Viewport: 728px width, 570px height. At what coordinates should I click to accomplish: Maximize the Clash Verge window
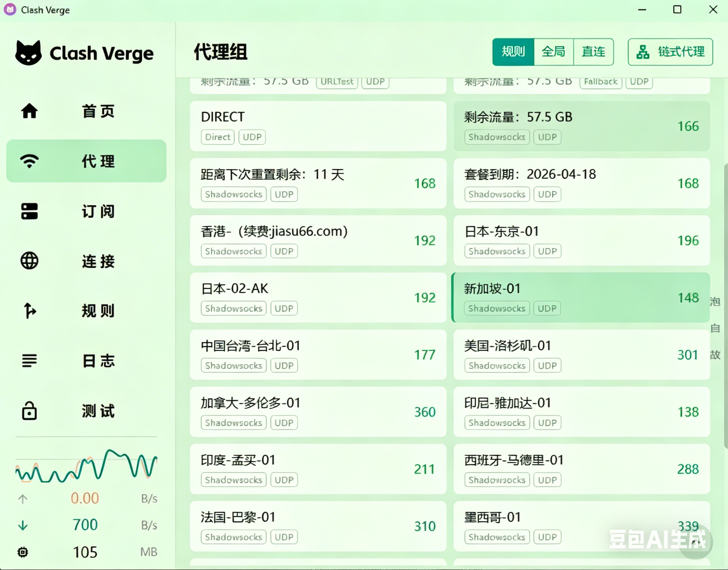677,10
